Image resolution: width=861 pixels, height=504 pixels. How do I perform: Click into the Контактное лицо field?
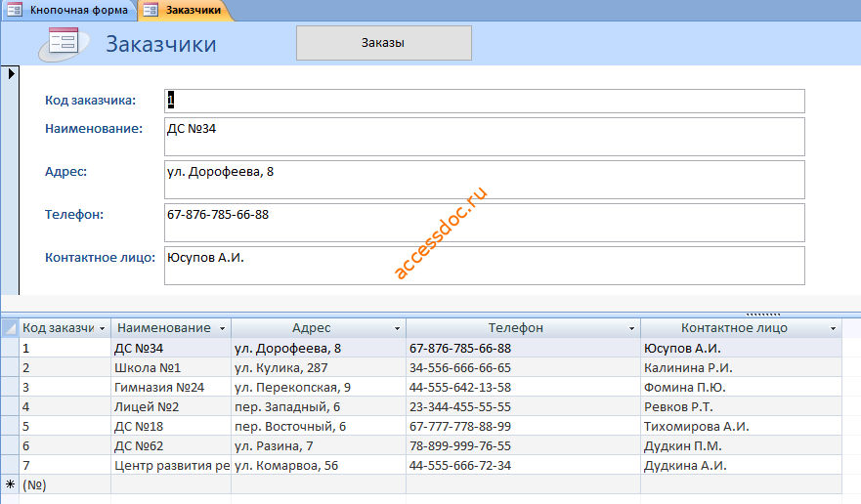point(485,266)
